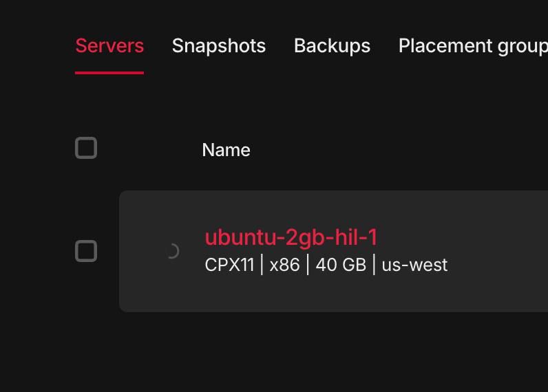The height and width of the screenshot is (392, 548).
Task: Click the CPX11 server type label
Action: click(x=229, y=265)
